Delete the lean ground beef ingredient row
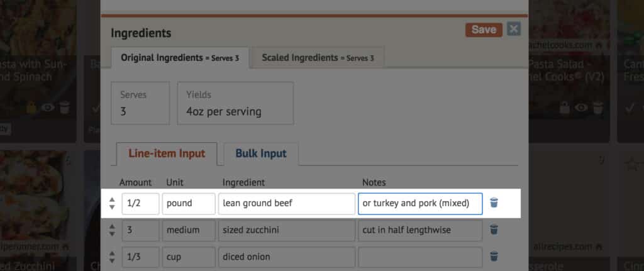 494,203
